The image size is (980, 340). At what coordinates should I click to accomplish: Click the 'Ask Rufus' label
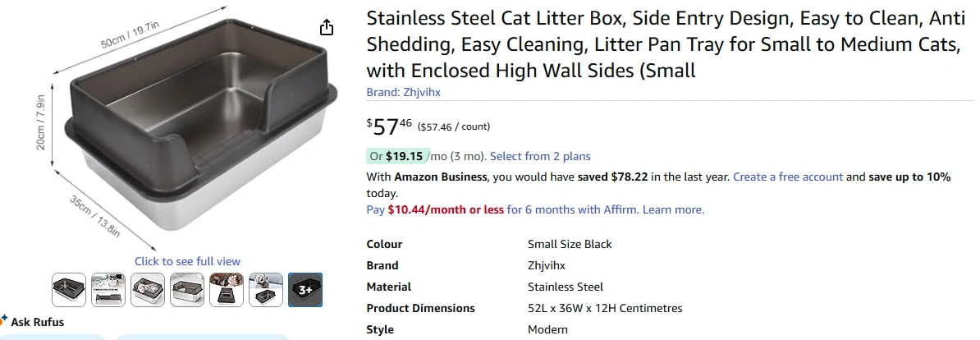pos(37,322)
